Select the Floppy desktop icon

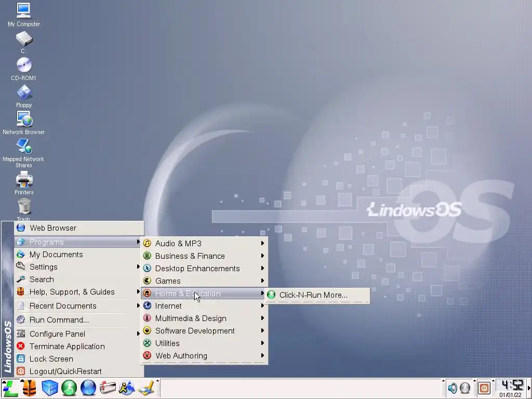point(24,96)
